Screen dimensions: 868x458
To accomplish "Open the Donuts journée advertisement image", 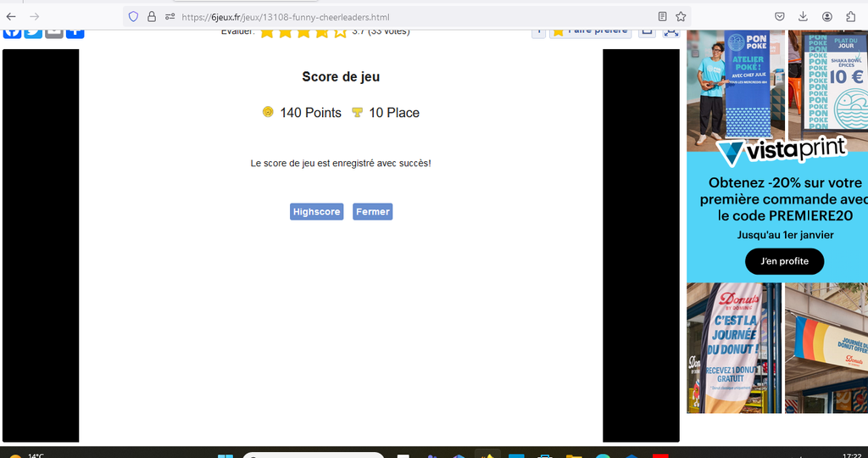I will click(734, 348).
